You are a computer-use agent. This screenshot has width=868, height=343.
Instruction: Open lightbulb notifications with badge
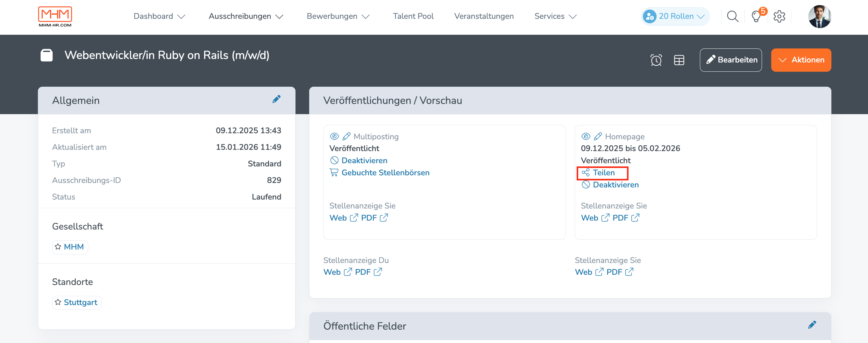point(756,16)
